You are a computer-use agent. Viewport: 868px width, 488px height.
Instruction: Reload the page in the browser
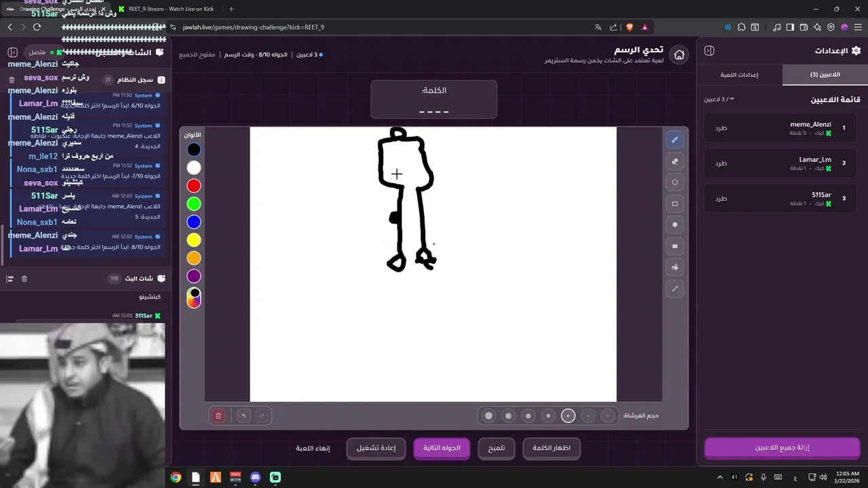[37, 27]
